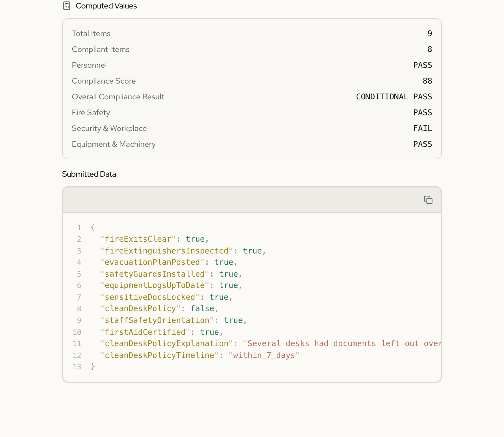The width and height of the screenshot is (504, 437).
Task: Click the Fire Safety label
Action: [x=91, y=112]
